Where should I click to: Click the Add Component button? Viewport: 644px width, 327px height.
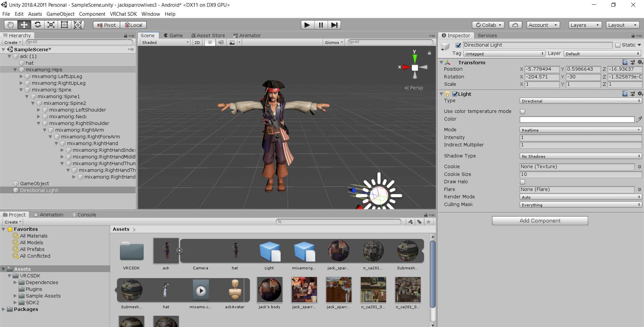540,221
